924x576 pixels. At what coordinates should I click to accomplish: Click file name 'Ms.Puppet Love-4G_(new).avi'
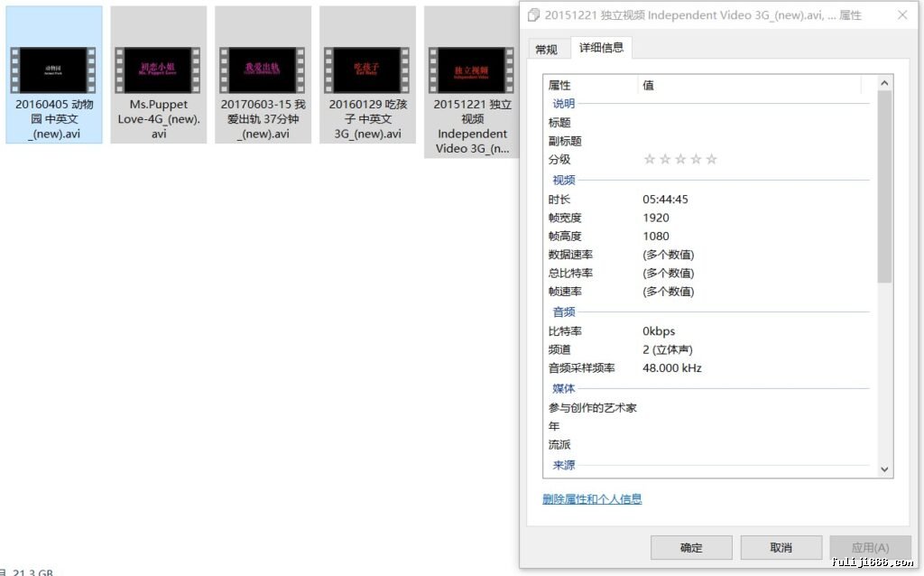tap(159, 119)
